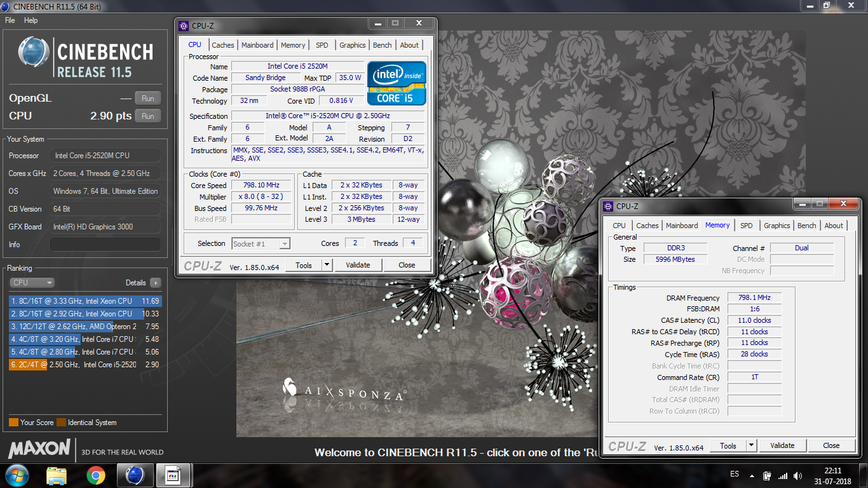Click the Your Score orange legend swatch

click(x=13, y=423)
